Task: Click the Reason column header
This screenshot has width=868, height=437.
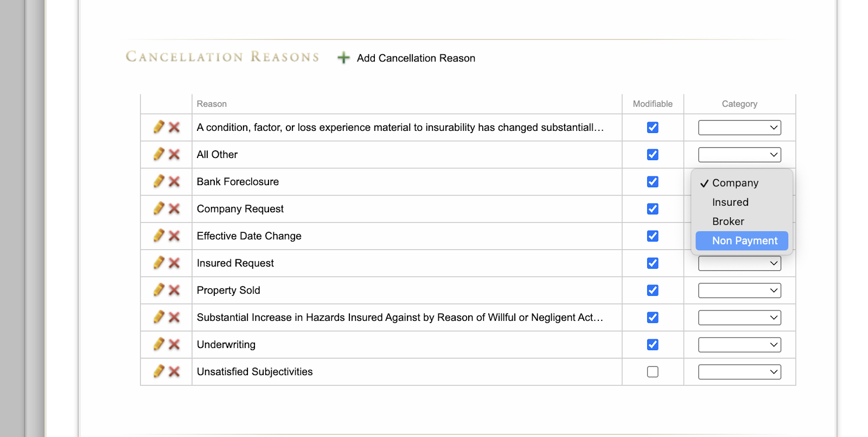Action: point(212,104)
